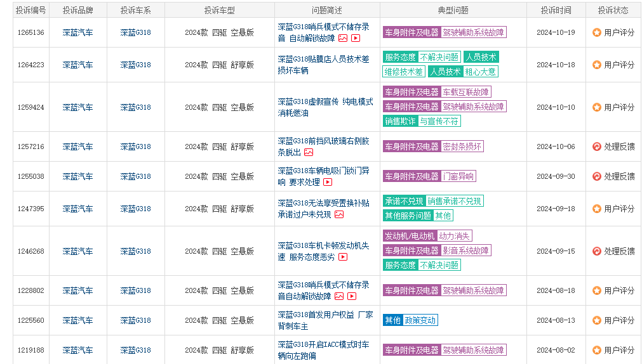This screenshot has width=642, height=364.
Task: Click 深蓝G318 series link in row 1219188
Action: (x=135, y=350)
